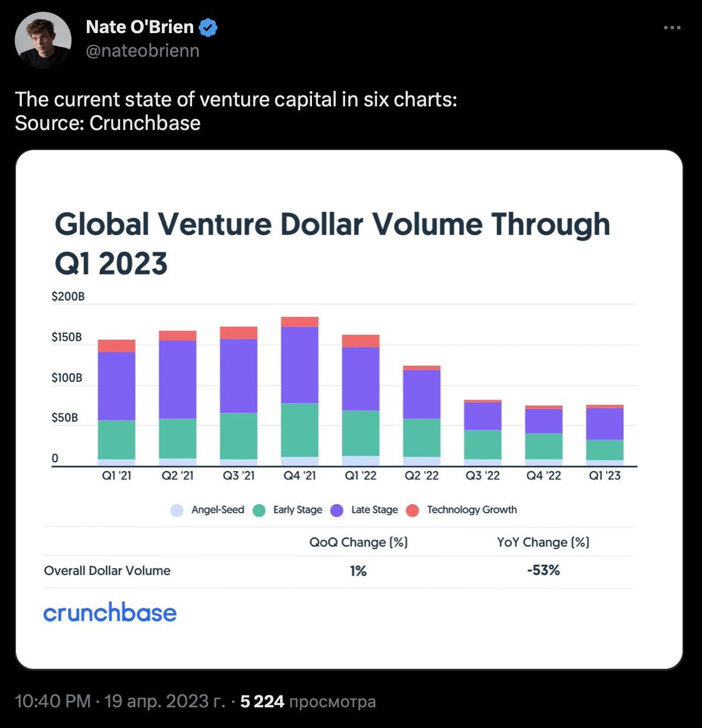Click the Early Stage legend dot
The height and width of the screenshot is (728, 702).
(x=259, y=511)
